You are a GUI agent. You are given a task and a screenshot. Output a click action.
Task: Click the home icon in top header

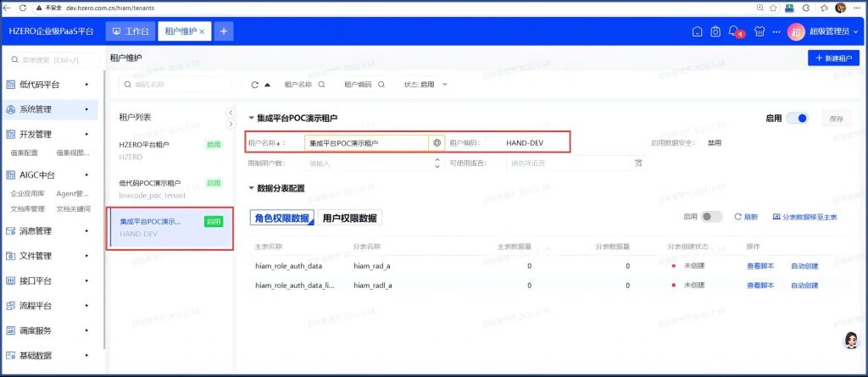[696, 32]
